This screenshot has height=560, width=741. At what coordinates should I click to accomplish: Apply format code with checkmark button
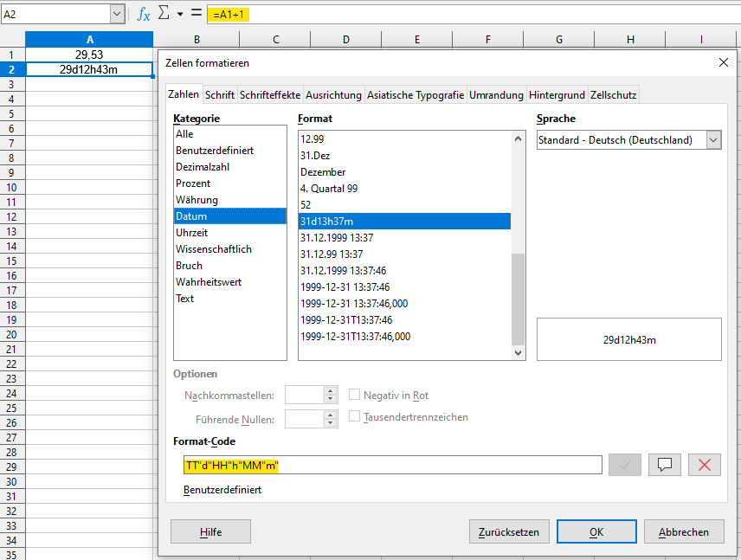click(625, 465)
